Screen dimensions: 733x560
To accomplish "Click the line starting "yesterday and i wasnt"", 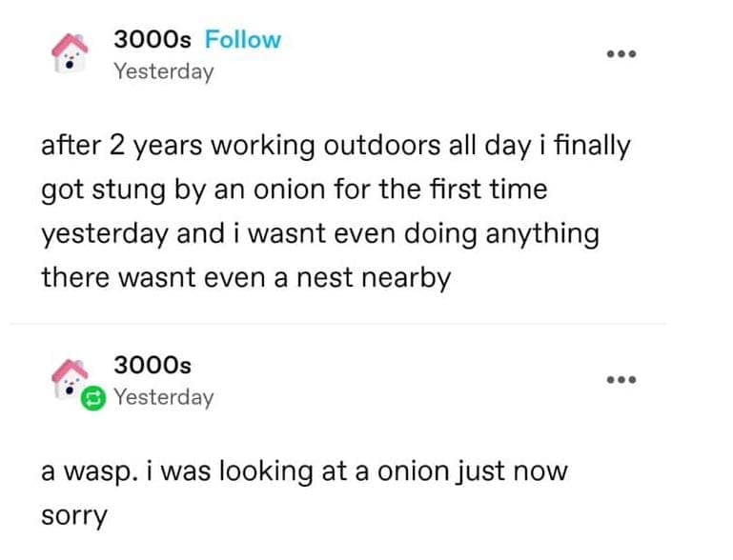I will [x=319, y=234].
